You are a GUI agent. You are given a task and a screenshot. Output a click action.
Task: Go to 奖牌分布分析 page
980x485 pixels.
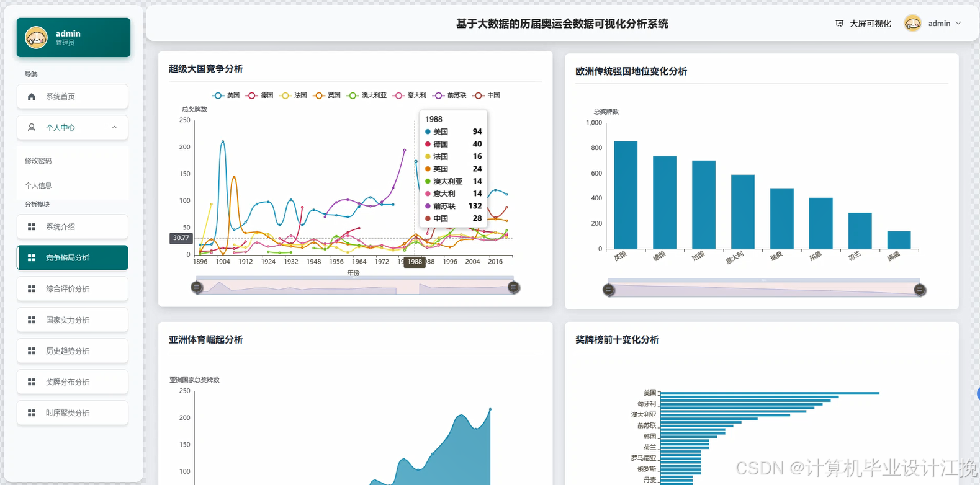73,382
